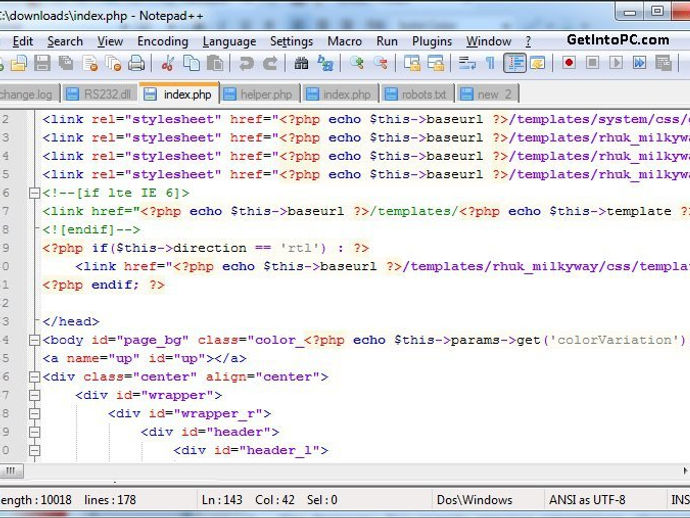Open the View menu
This screenshot has width=690, height=518.
click(110, 41)
